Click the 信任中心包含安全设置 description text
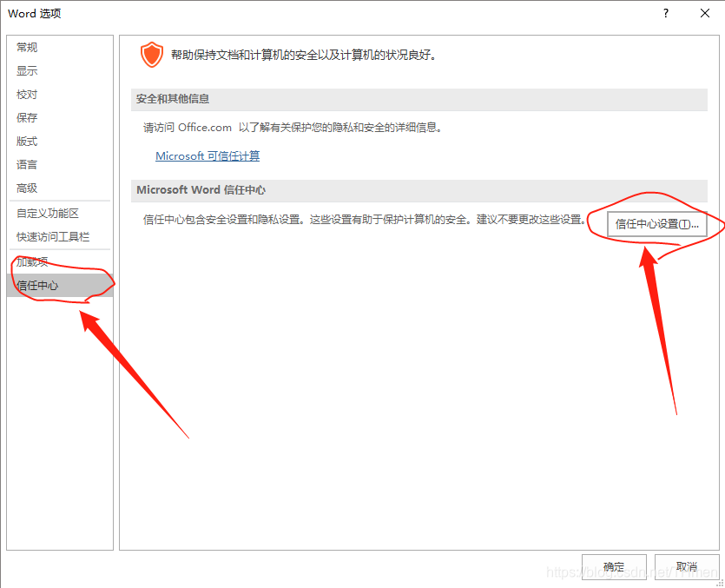 point(365,219)
